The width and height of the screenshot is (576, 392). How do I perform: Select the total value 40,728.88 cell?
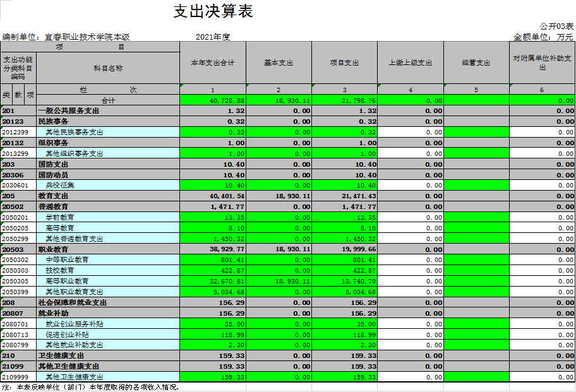213,100
